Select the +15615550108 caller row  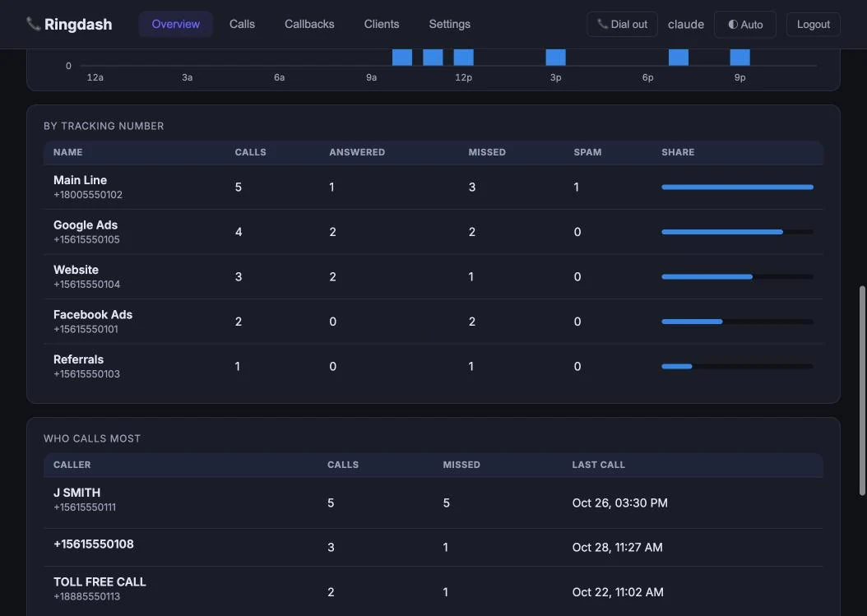433,547
